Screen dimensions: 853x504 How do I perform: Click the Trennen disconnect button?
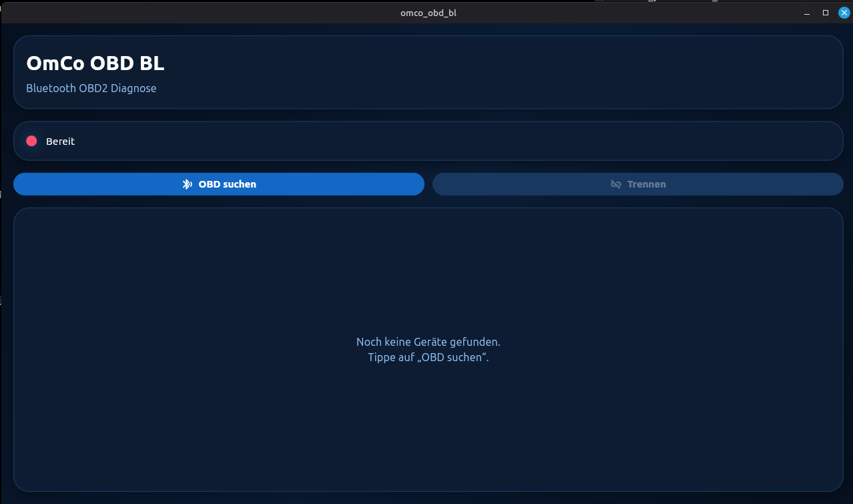tap(638, 184)
